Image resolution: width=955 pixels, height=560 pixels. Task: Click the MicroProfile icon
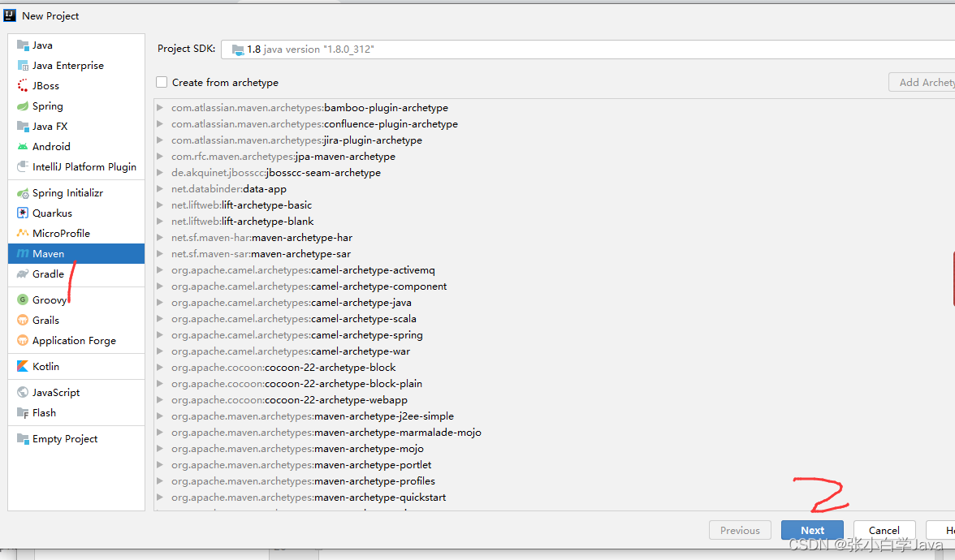tap(23, 233)
